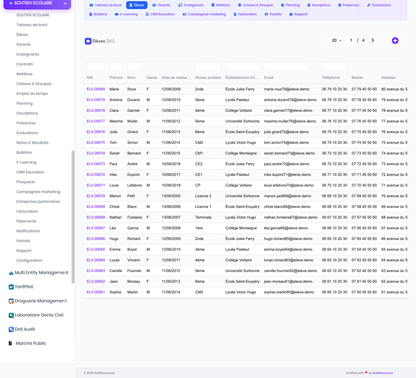416x378 pixels.
Task: Open student reference ELV-00080
Action: [96, 89]
